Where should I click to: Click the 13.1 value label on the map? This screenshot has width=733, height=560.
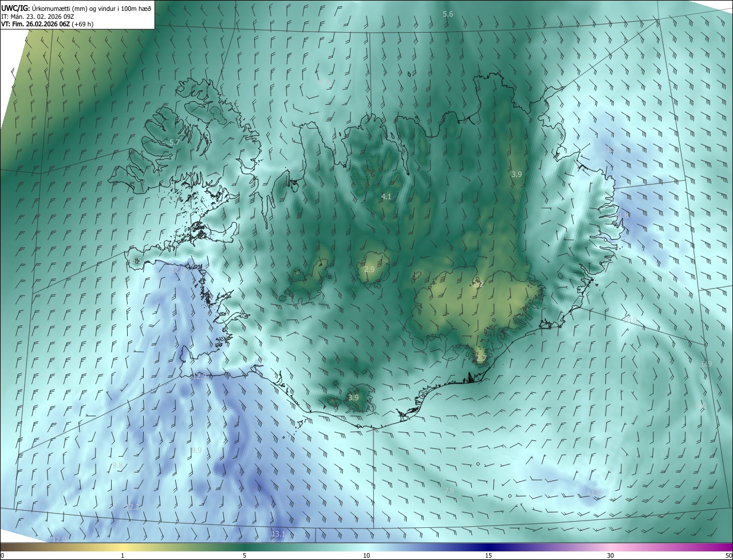[x=278, y=534]
